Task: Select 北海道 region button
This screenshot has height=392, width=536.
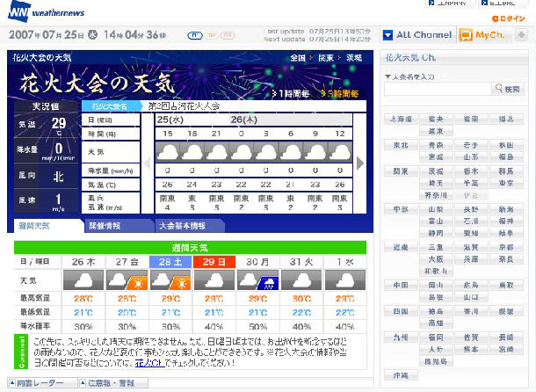Action: pos(401,119)
